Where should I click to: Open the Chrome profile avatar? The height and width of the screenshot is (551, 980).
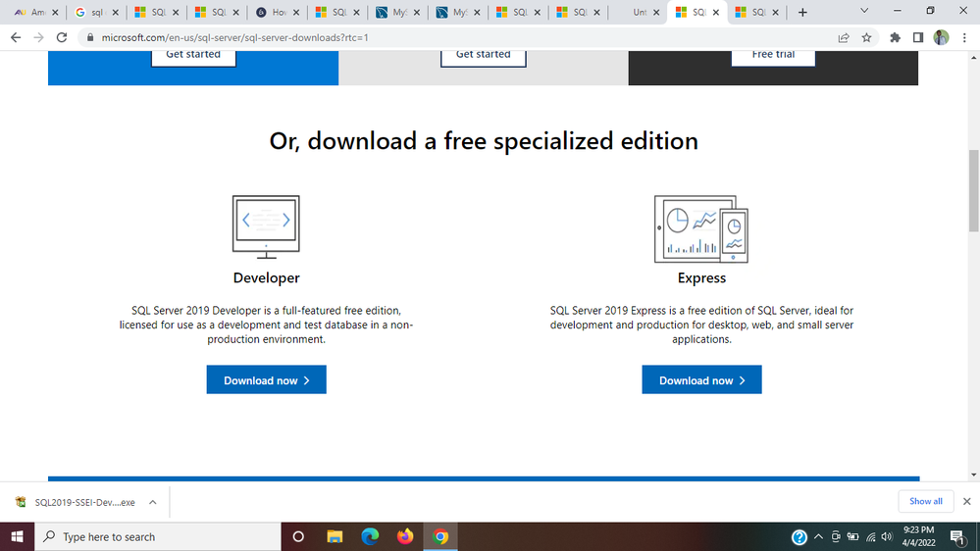coord(941,37)
